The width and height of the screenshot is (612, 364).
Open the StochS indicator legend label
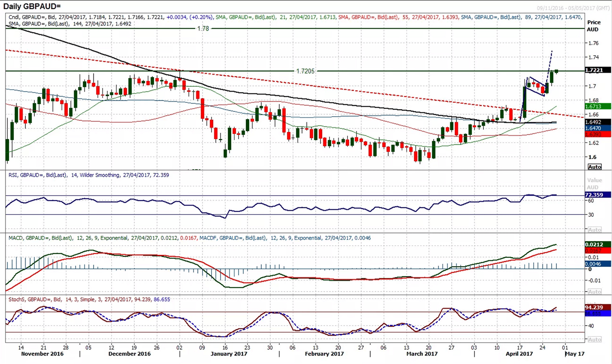89,299
